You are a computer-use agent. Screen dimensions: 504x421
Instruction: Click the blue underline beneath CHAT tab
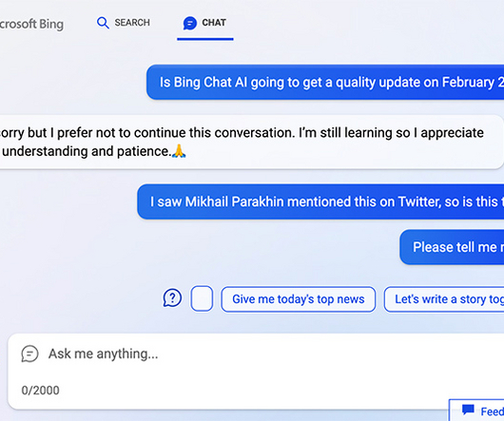click(x=205, y=39)
